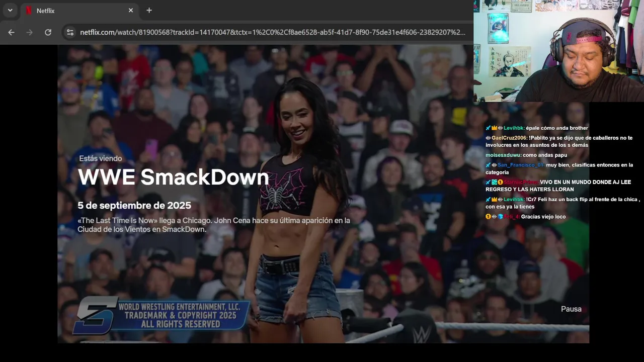Image resolution: width=644 pixels, height=362 pixels.
Task: Click the episode description about John Cena
Action: 214,225
